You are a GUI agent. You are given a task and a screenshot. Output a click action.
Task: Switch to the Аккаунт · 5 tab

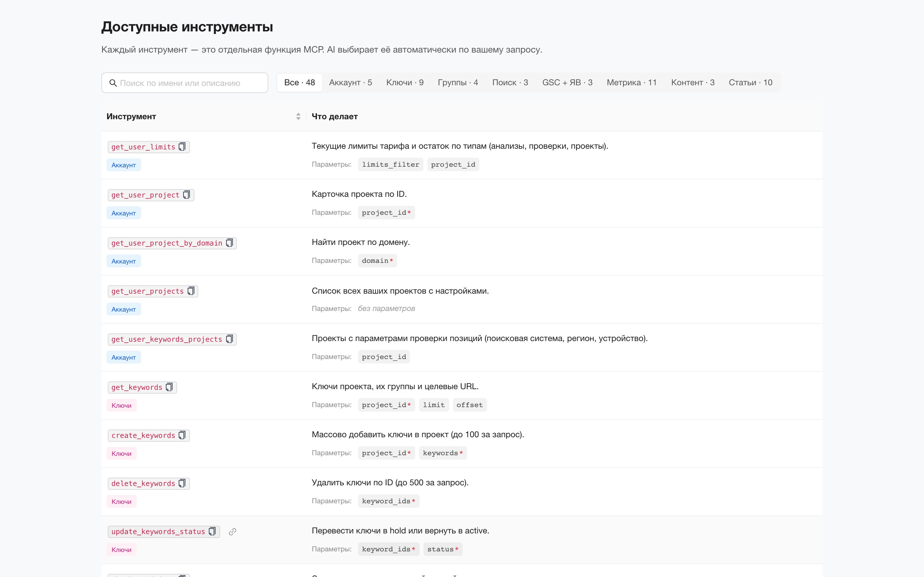point(350,82)
